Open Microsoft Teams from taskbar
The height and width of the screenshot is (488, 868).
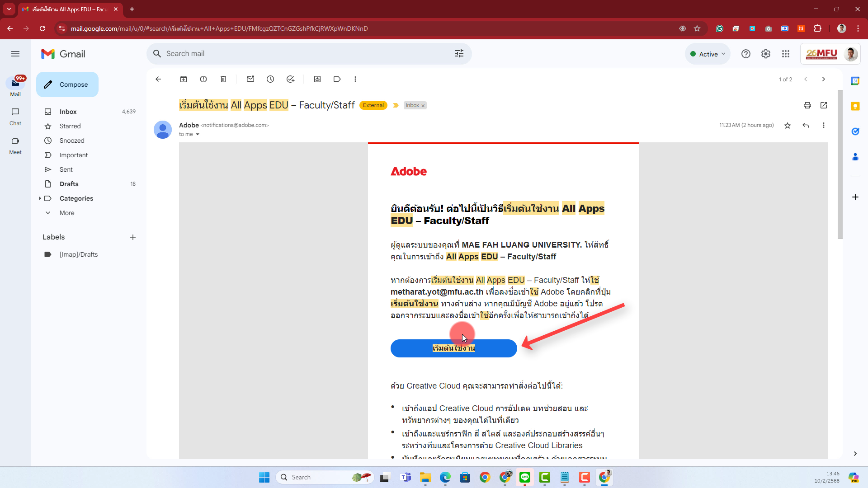[406, 477]
